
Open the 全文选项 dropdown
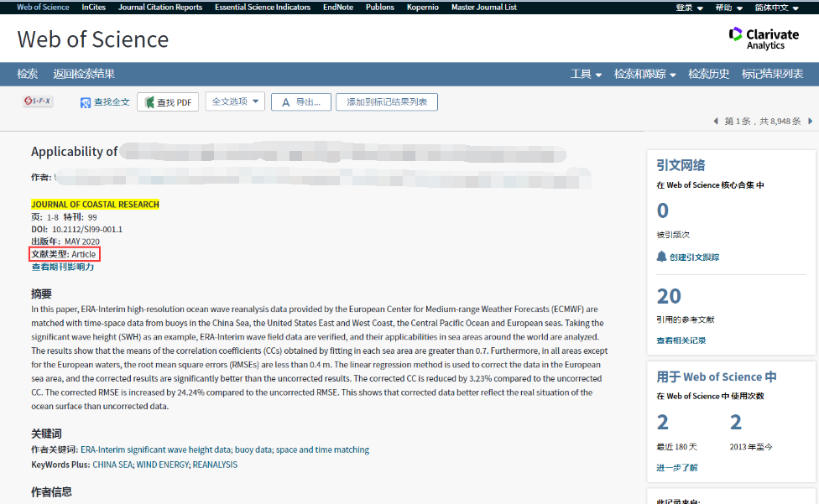235,101
